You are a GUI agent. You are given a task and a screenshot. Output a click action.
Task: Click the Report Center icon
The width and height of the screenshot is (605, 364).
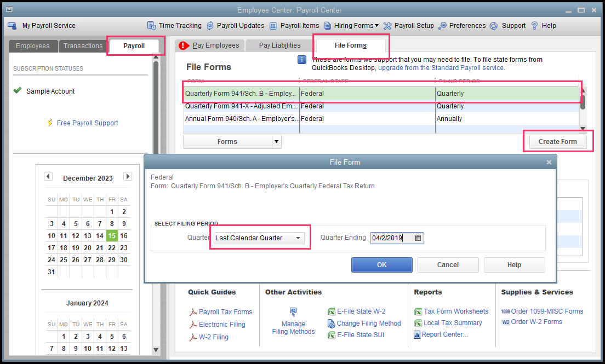(417, 334)
